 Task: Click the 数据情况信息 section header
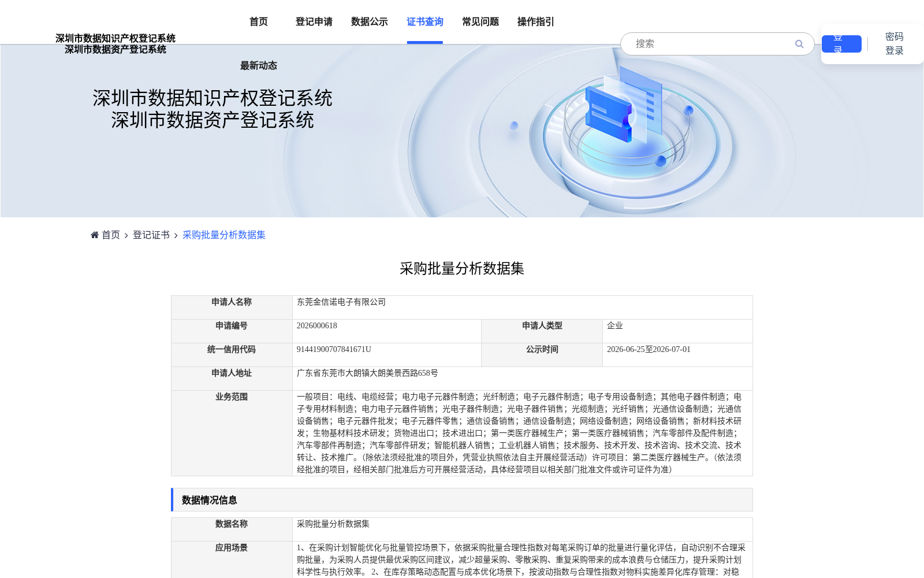[462, 500]
